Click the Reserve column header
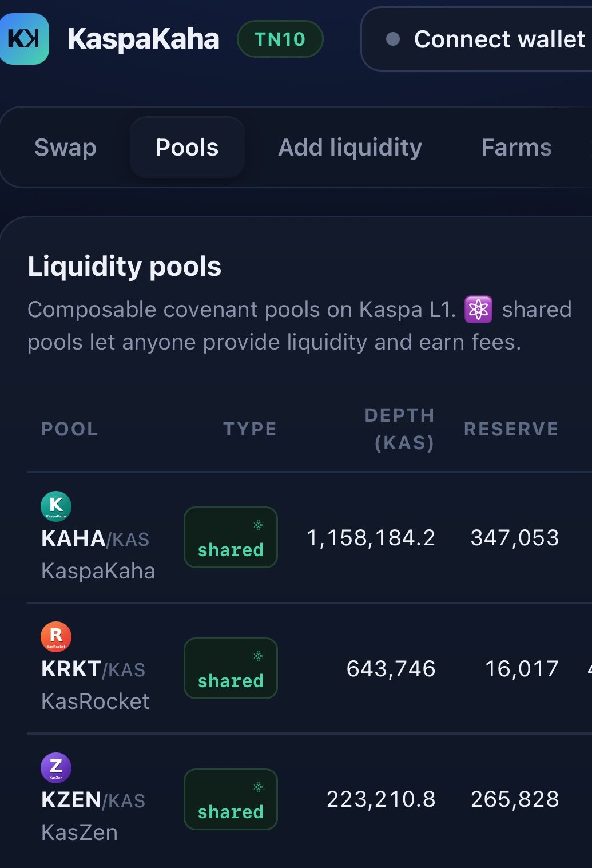 tap(511, 429)
